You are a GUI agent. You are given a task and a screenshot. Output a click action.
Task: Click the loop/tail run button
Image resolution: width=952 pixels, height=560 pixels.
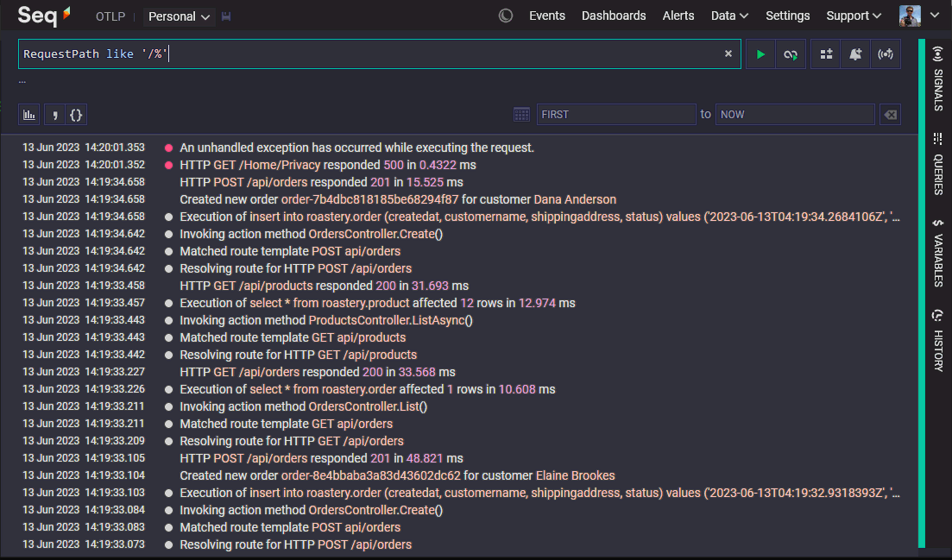coord(791,54)
